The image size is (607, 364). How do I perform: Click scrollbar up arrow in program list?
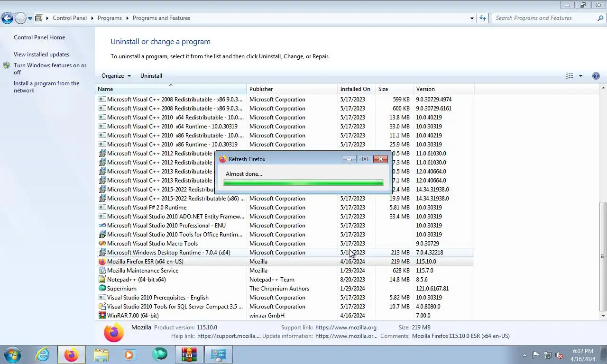(603, 88)
